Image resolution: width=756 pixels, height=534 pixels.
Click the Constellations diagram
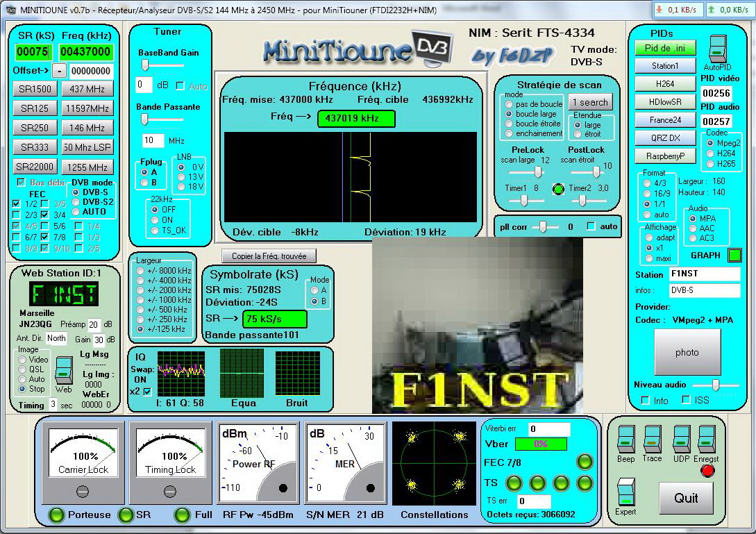click(434, 463)
